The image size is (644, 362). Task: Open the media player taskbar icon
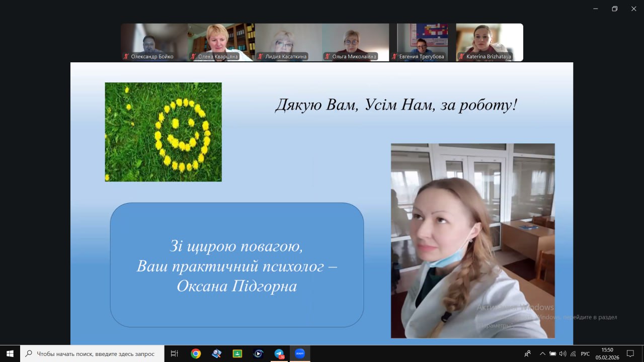pos(258,353)
